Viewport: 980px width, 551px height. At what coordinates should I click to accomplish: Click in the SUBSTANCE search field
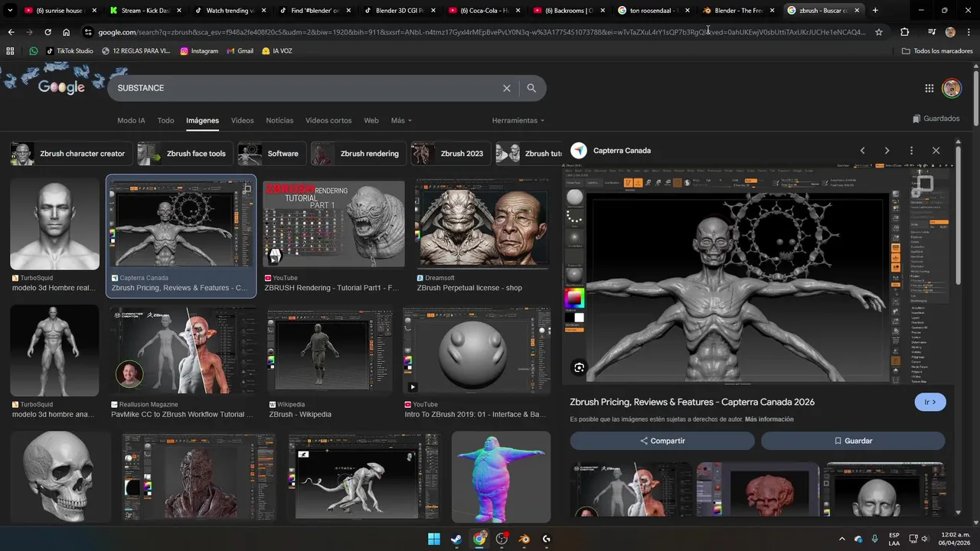coord(306,88)
